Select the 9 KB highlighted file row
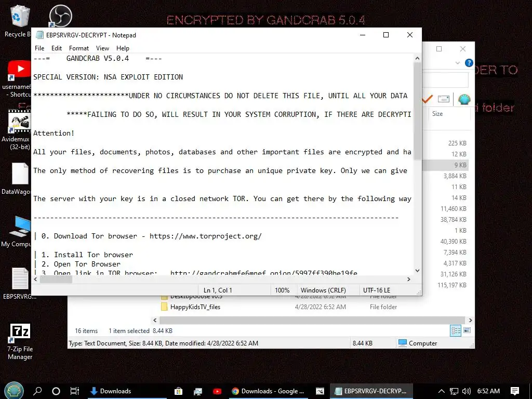This screenshot has height=399, width=532. 445,165
